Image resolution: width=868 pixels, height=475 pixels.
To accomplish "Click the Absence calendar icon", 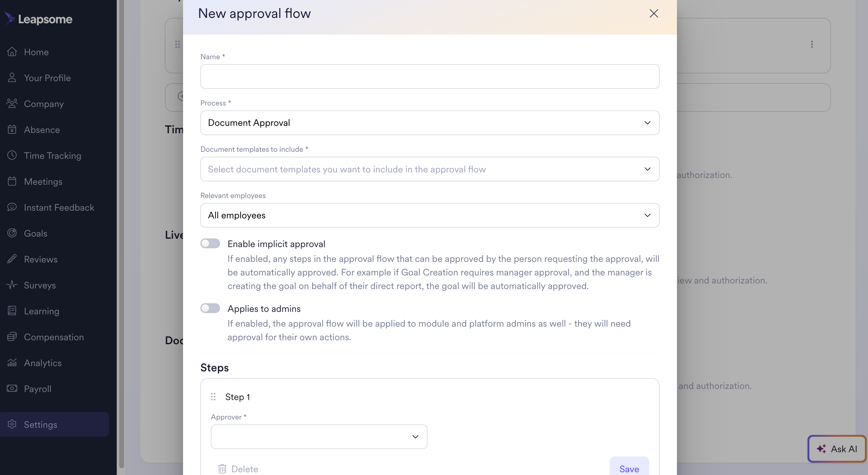I will 12,130.
